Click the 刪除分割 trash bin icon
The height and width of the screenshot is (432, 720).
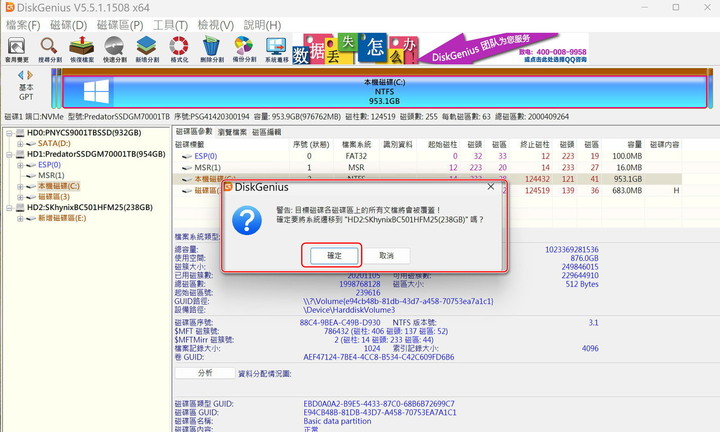click(x=212, y=49)
